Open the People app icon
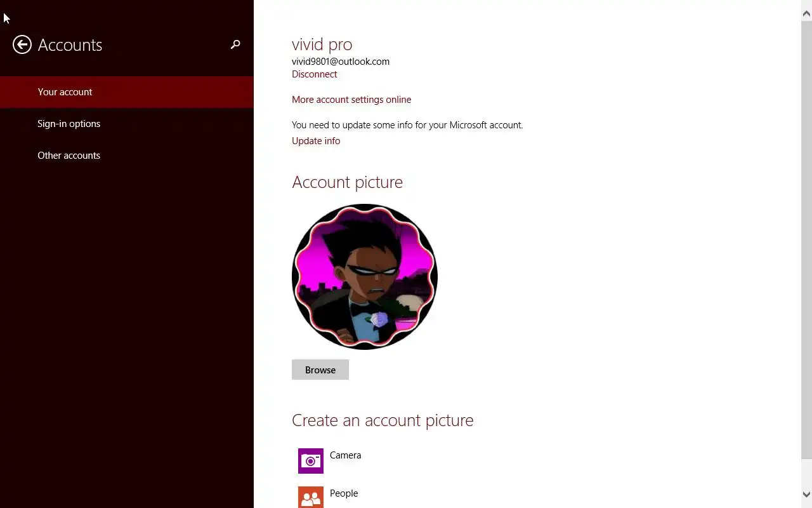The image size is (812, 508). coord(311,497)
